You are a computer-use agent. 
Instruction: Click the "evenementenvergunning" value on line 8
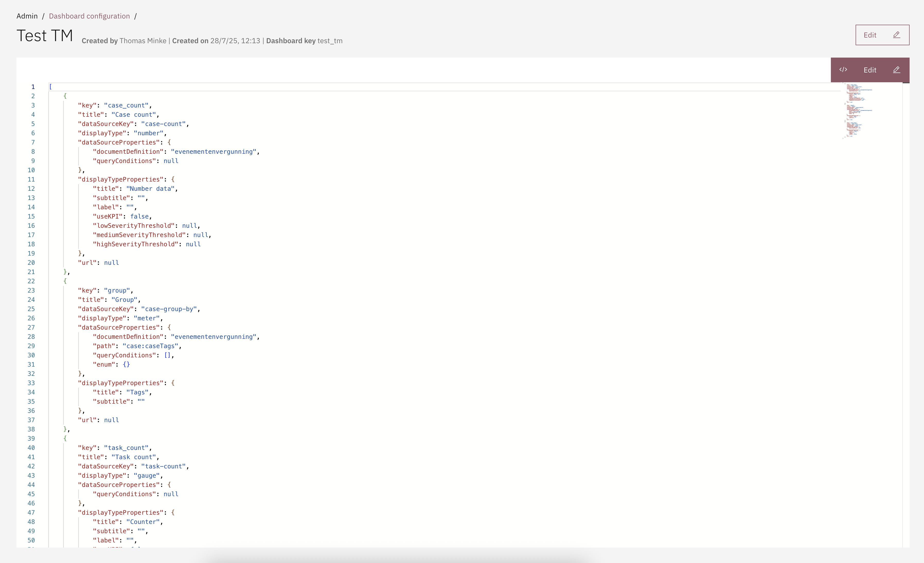[x=213, y=152]
